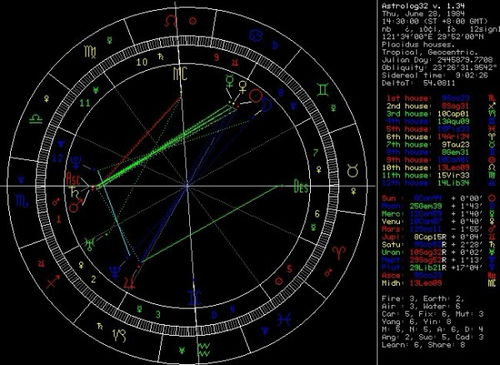Click the blue Pluto glyph above the Asc label

(77, 161)
